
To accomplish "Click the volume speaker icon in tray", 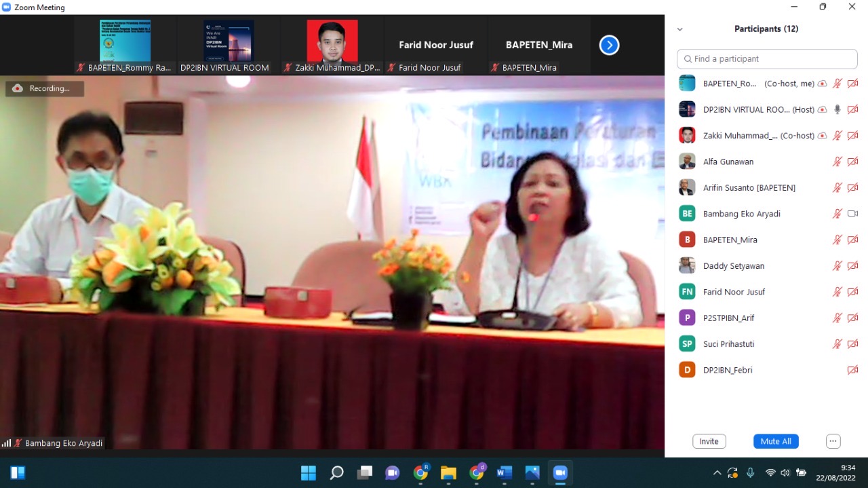I will point(785,473).
